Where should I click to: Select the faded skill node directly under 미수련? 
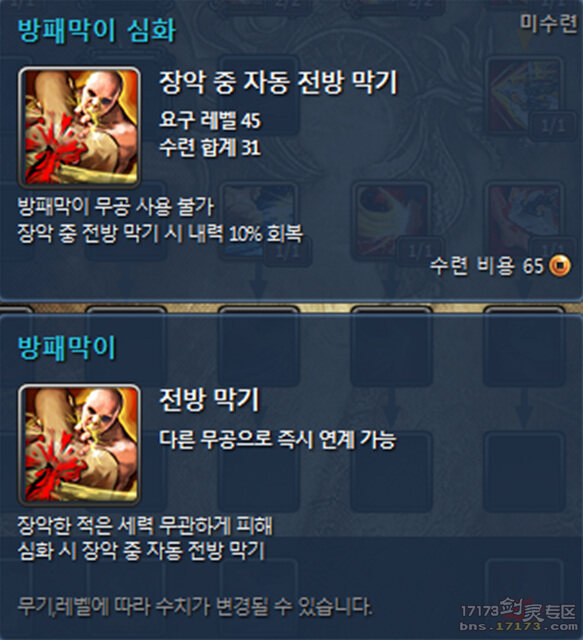click(x=525, y=97)
